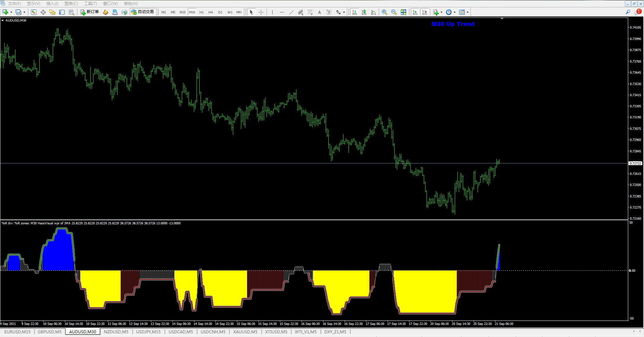The width and height of the screenshot is (644, 337).
Task: Open the Market Watch window icon
Action: click(34, 12)
